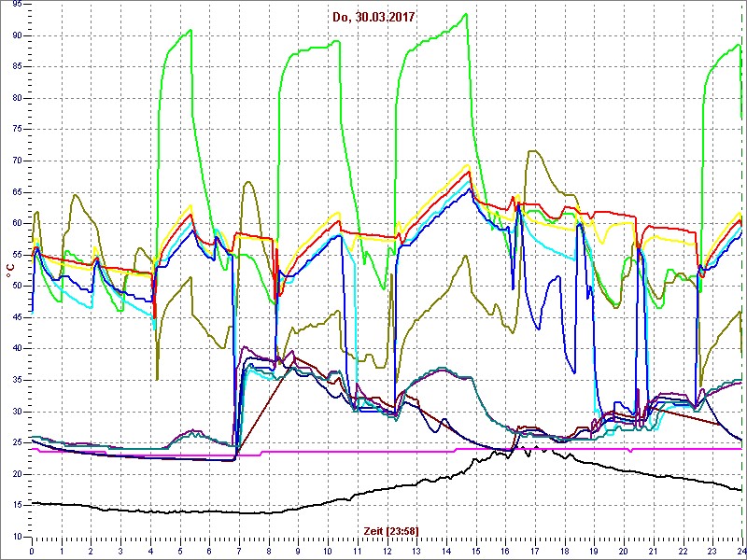Click hour 14 on the time axis
The height and width of the screenshot is (560, 747).
coord(446,551)
